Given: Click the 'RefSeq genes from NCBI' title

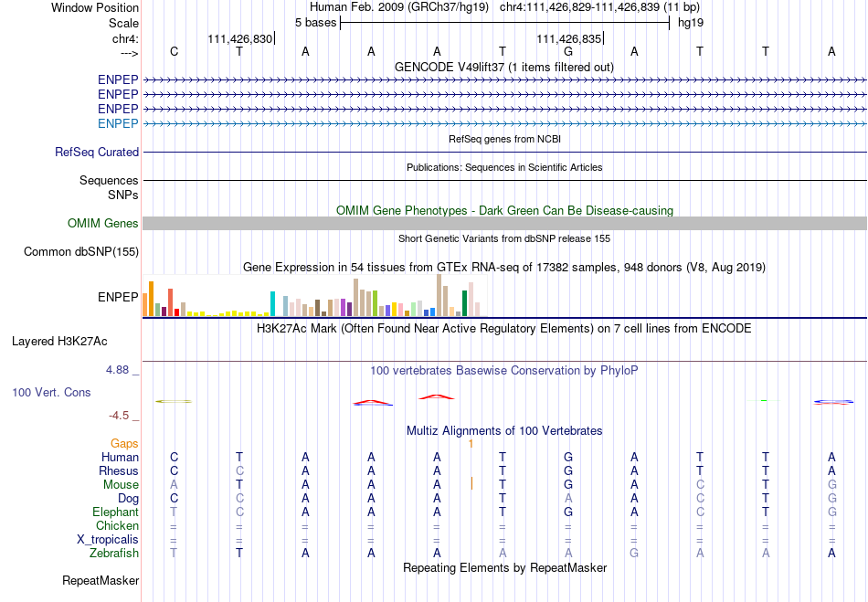Looking at the screenshot, I should (504, 139).
